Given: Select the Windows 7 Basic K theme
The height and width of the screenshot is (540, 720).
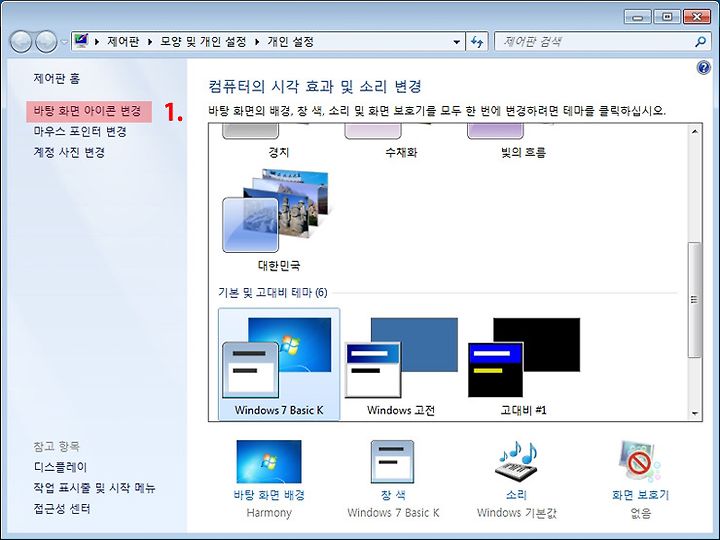Looking at the screenshot, I should coord(279,364).
